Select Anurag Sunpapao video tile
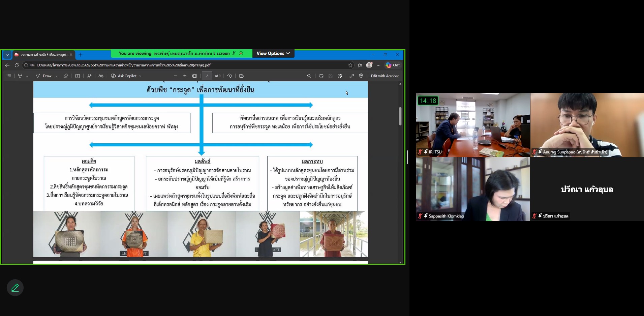This screenshot has width=644, height=316. (x=587, y=125)
